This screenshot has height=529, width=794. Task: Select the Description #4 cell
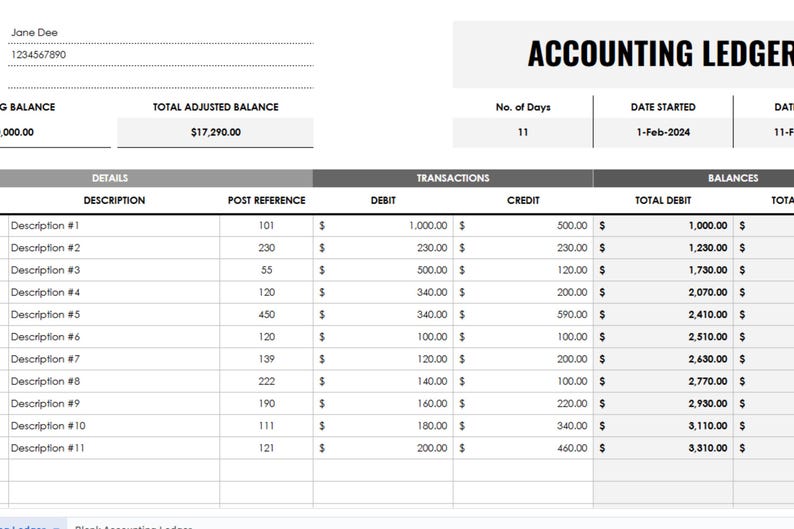click(114, 293)
